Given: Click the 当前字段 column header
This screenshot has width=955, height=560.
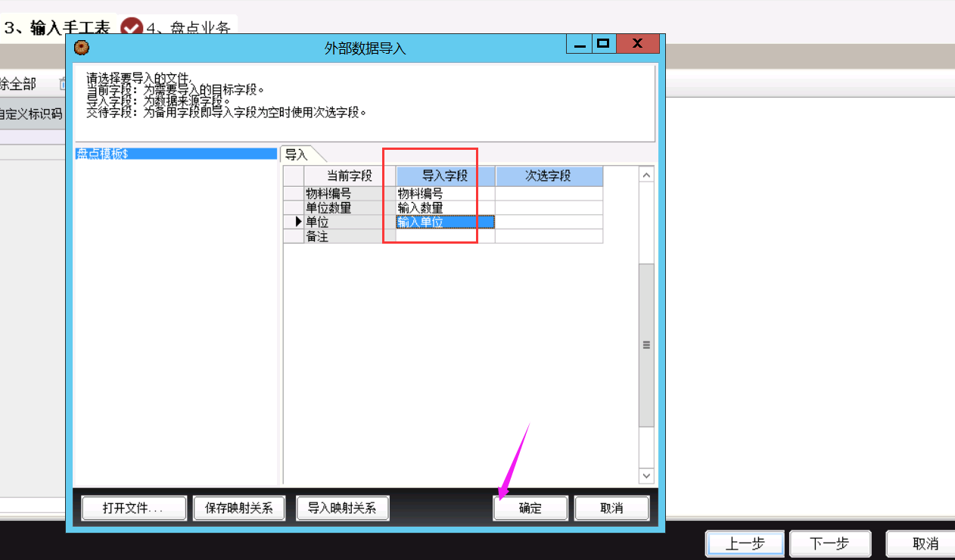Looking at the screenshot, I should [350, 176].
